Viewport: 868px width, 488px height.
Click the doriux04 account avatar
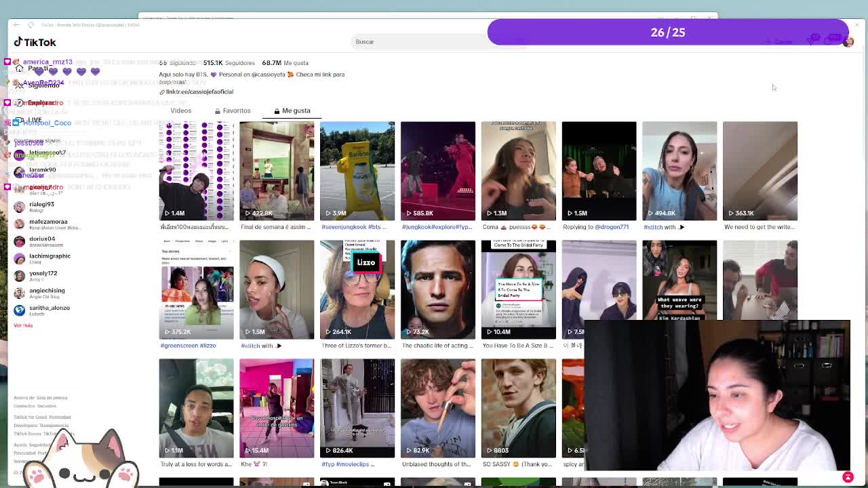(x=20, y=241)
